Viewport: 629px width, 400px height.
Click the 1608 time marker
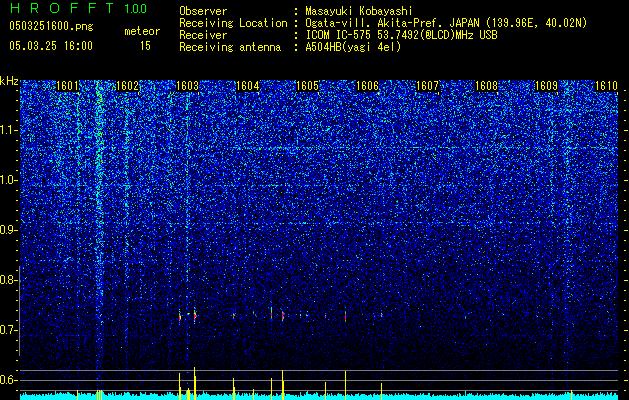coord(487,86)
